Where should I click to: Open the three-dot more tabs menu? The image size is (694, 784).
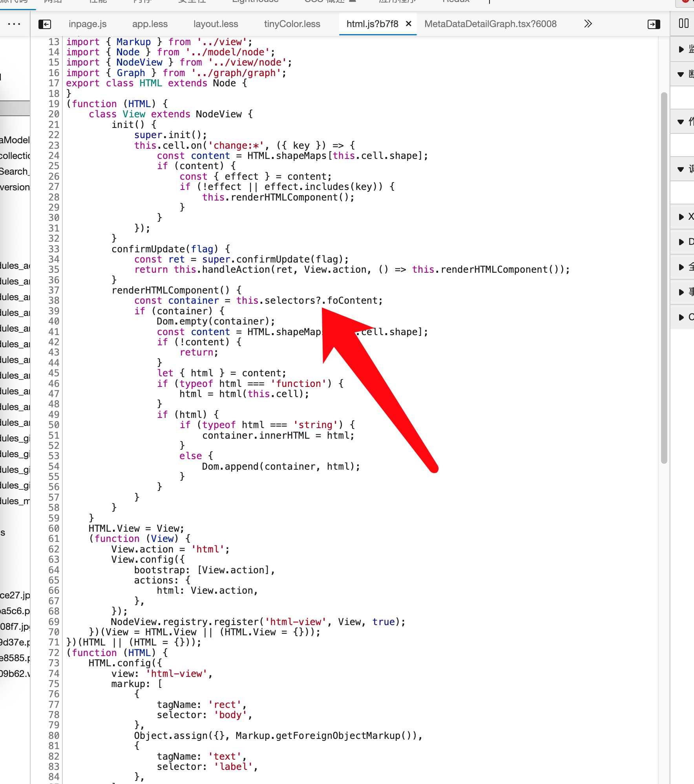coord(14,24)
